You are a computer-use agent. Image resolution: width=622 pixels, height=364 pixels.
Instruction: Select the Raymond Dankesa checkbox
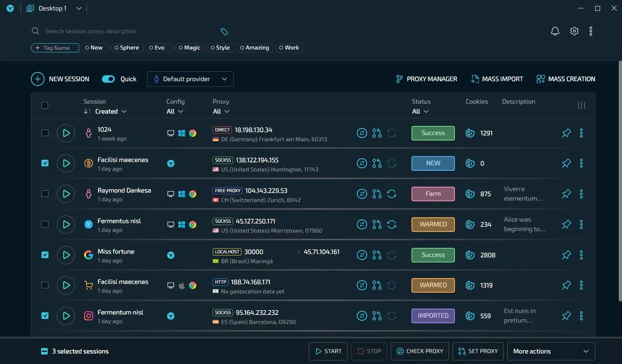click(45, 194)
